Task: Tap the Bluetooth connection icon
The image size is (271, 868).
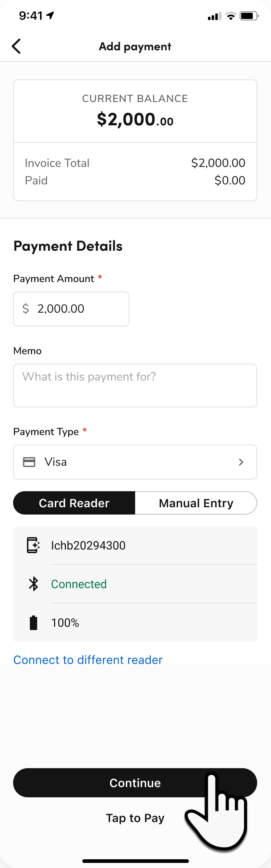Action: point(33,584)
